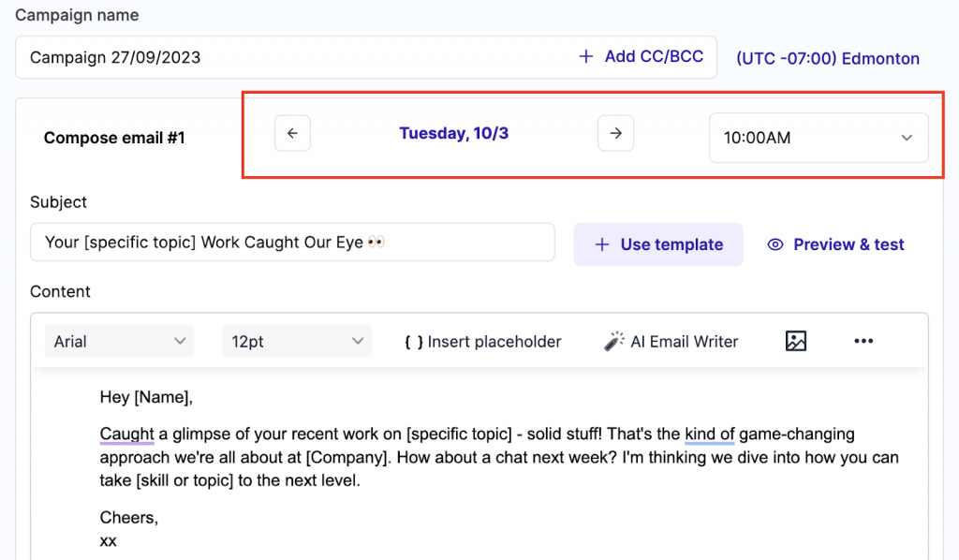
Task: Select the AI Email Writer label
Action: [684, 342]
